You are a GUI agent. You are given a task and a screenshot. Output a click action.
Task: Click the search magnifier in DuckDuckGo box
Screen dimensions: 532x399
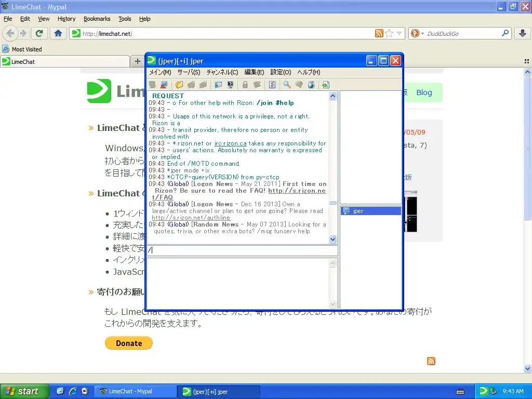click(x=505, y=33)
